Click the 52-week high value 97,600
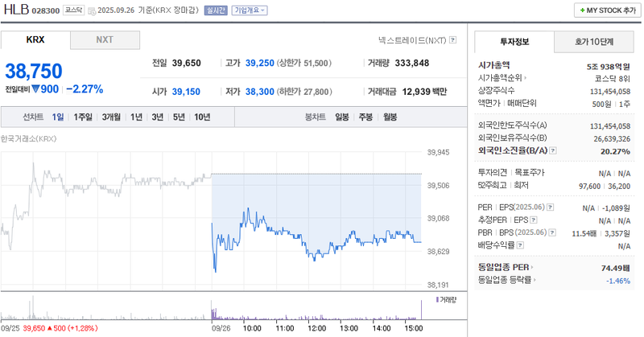This screenshot has height=337, width=644. point(590,187)
